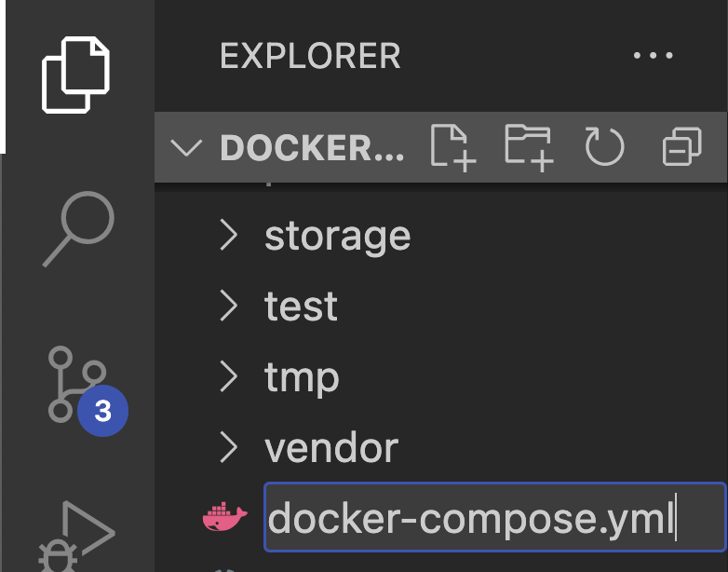The height and width of the screenshot is (572, 728).
Task: Click the docker-compose.yml filename input
Action: click(x=493, y=518)
